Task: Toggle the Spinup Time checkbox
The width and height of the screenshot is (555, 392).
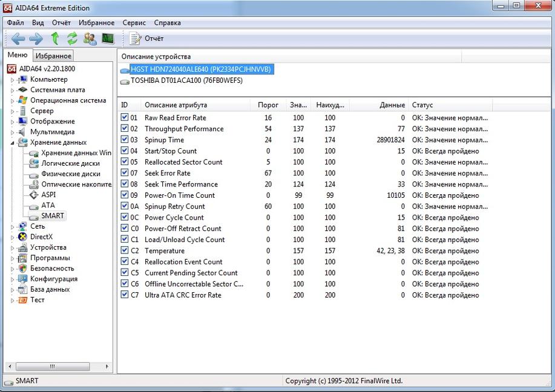Action: 125,139
